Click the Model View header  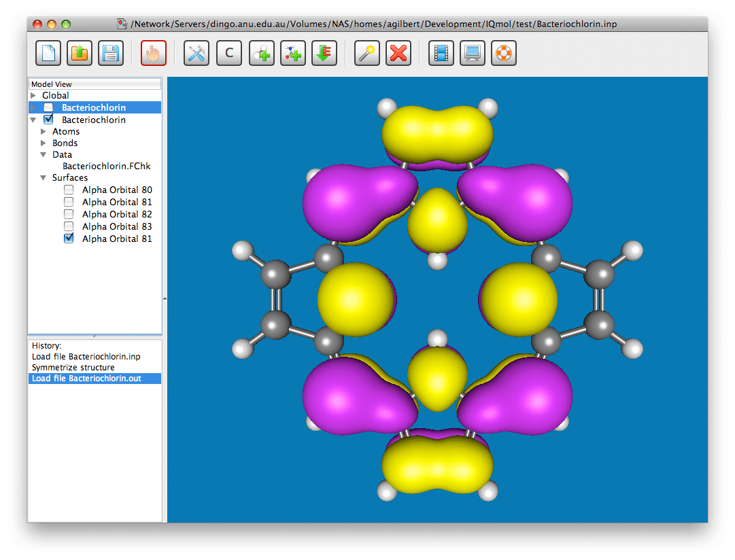point(95,84)
